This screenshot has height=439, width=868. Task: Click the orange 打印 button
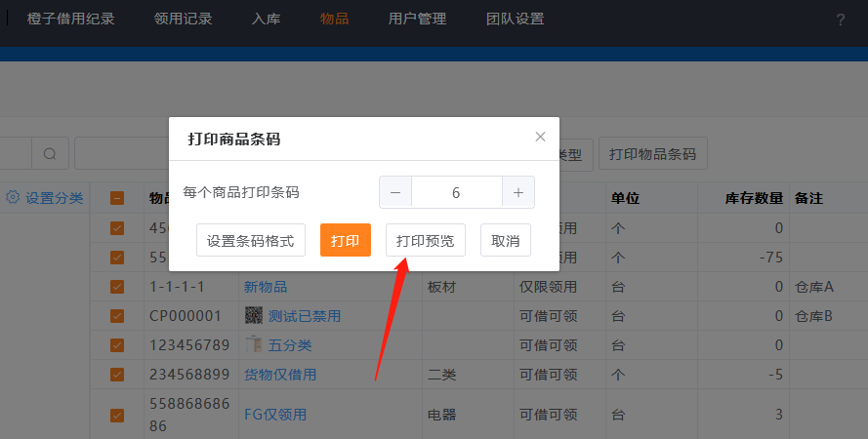(345, 240)
